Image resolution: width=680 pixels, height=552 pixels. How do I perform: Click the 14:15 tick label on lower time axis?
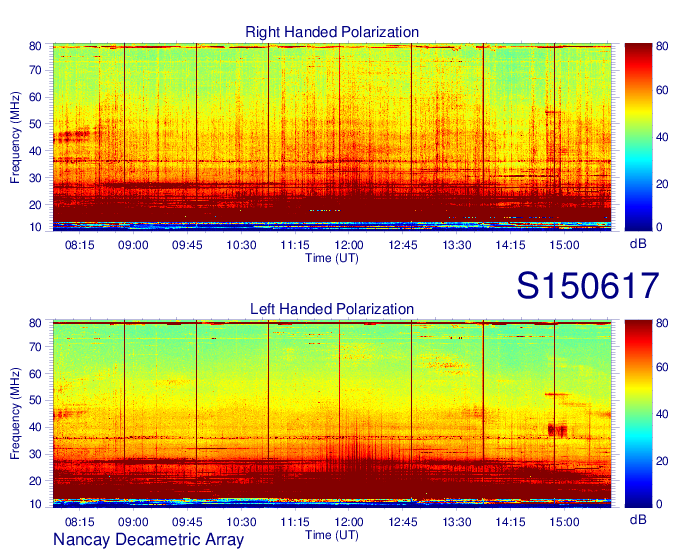coord(510,522)
